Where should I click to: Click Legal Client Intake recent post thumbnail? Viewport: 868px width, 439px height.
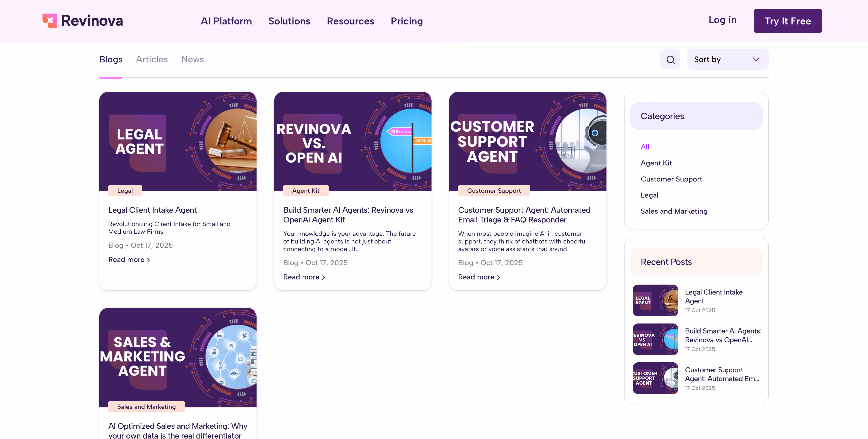(x=655, y=300)
